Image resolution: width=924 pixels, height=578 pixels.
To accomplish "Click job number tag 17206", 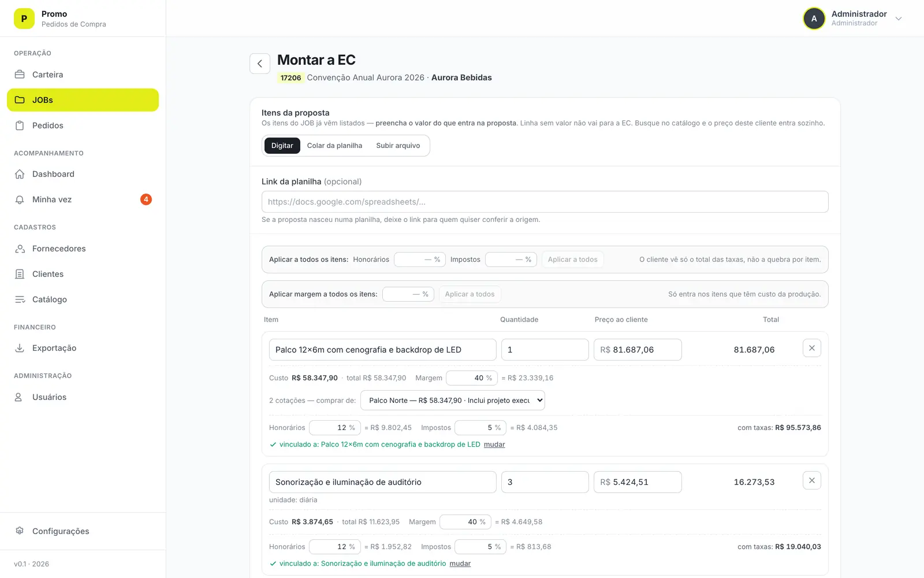I will [290, 77].
